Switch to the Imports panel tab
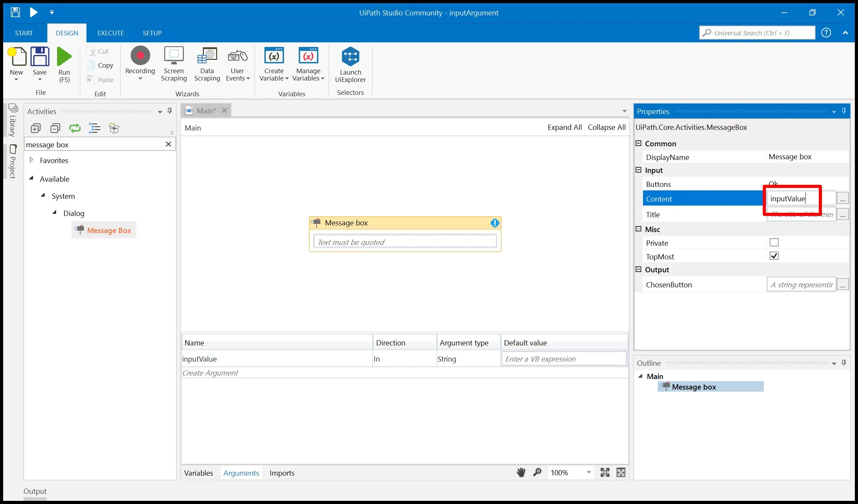 282,473
